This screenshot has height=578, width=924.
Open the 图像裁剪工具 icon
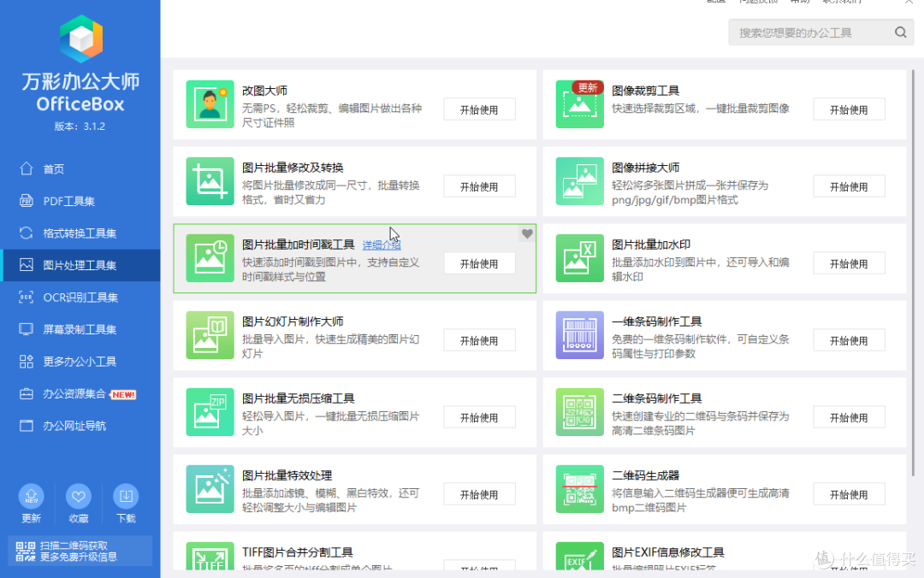tap(579, 104)
